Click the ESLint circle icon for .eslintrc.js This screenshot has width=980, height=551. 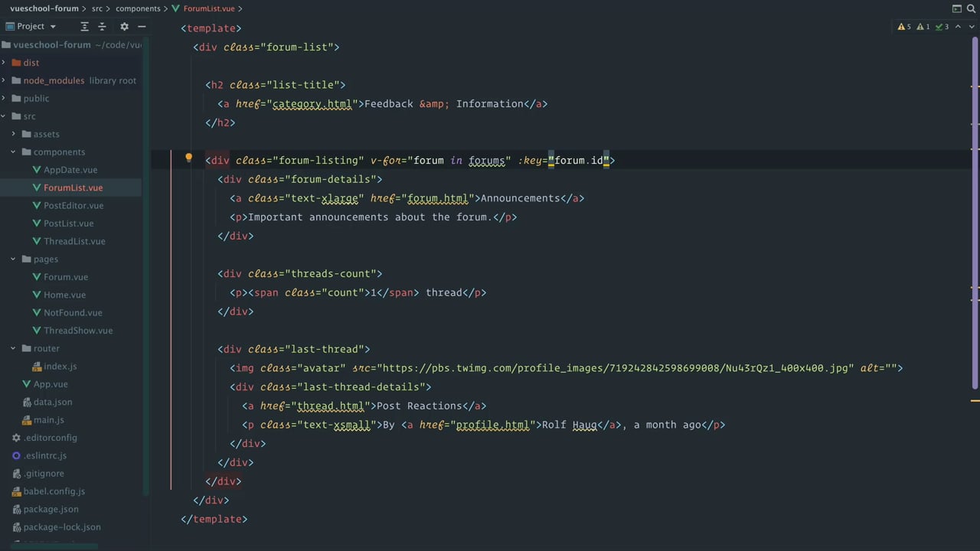(16, 455)
